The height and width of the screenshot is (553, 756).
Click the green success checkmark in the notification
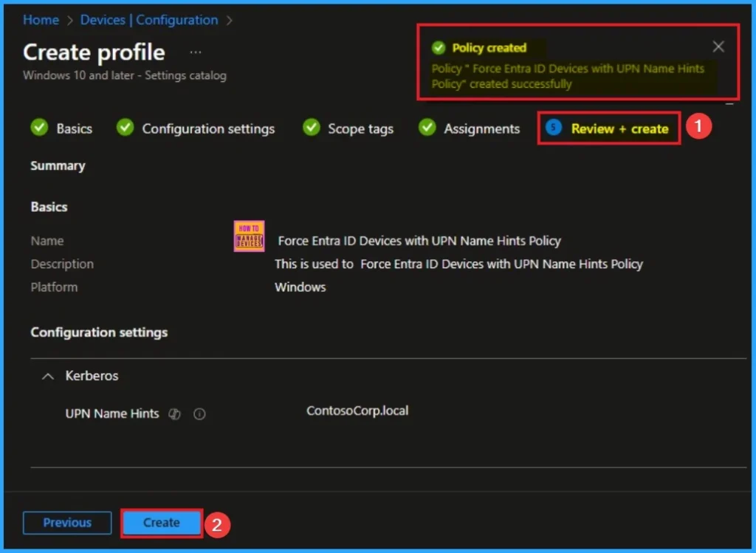point(439,48)
